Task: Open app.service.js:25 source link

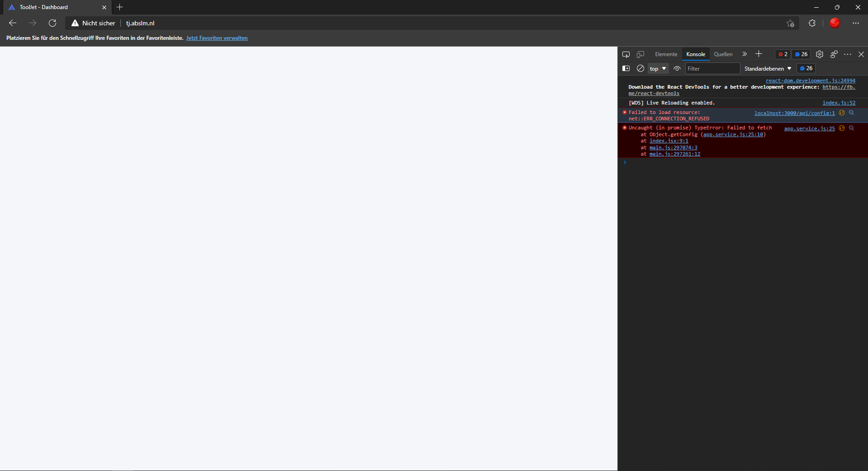Action: click(x=809, y=128)
